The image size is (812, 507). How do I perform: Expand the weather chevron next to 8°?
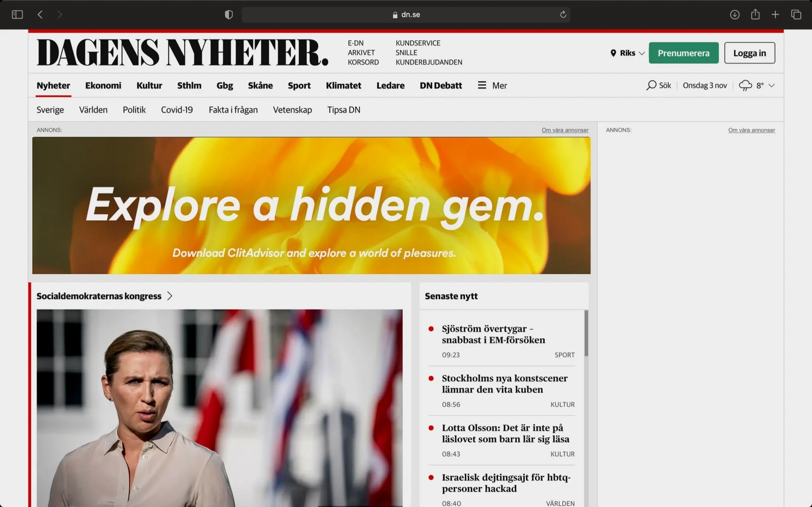(x=772, y=85)
